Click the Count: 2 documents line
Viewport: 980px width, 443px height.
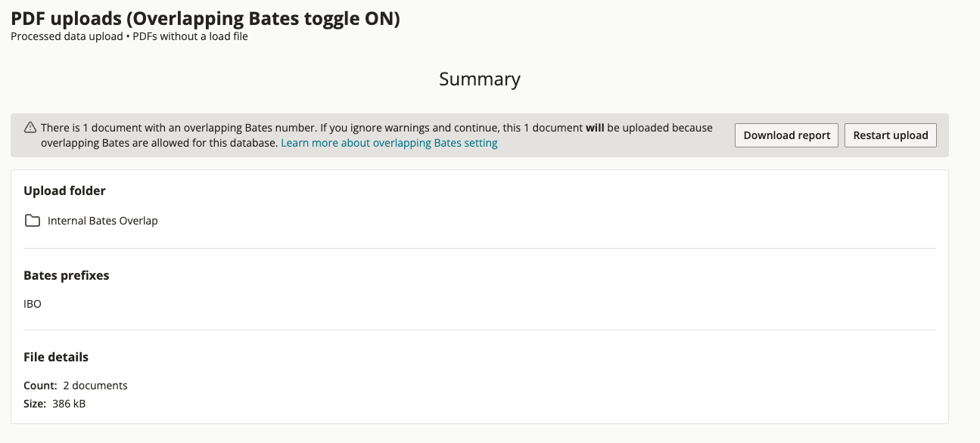pos(76,386)
